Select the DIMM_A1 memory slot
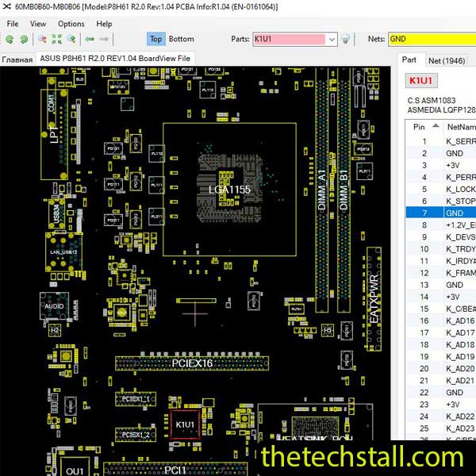Screen dimensions: 476x476 pyautogui.click(x=321, y=190)
